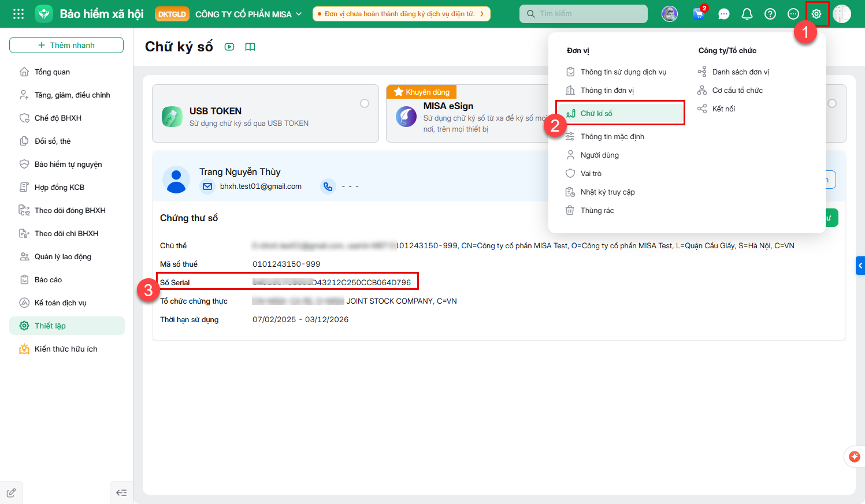Choose the MISA eSign card
Image resolution: width=865 pixels, height=504 pixels.
pyautogui.click(x=467, y=113)
